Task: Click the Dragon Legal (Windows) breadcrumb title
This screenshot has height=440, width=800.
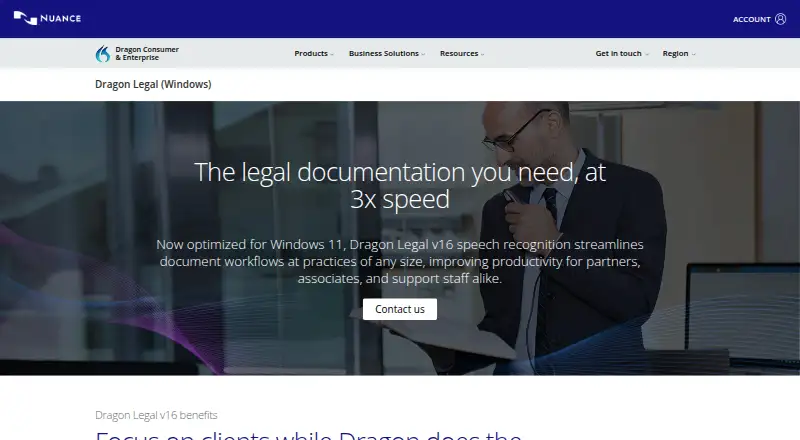Action: click(x=153, y=84)
